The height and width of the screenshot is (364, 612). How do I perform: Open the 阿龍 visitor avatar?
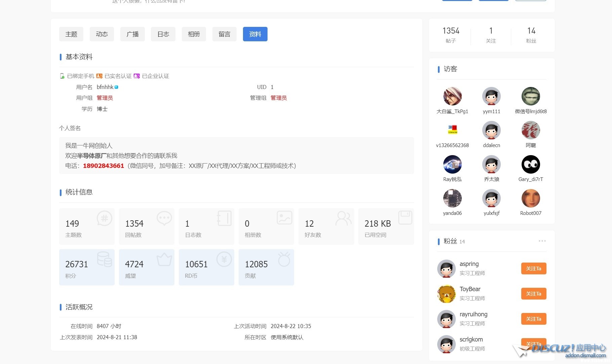tap(530, 130)
